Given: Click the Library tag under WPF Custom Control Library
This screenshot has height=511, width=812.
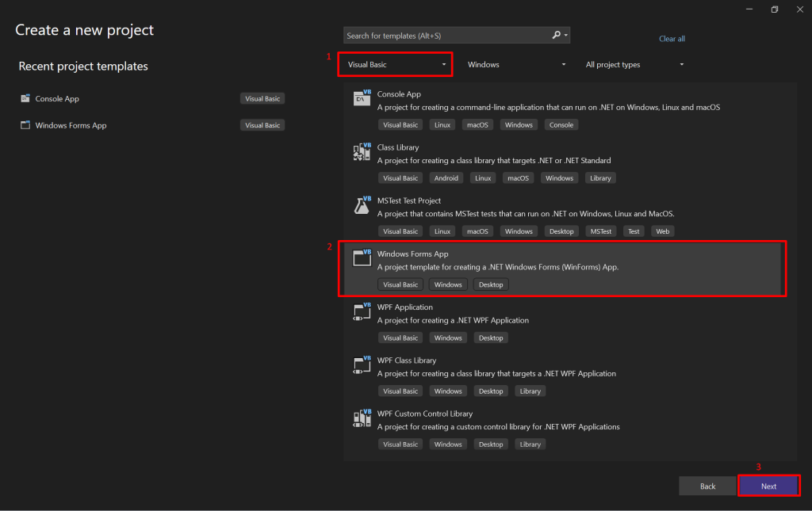Looking at the screenshot, I should [x=530, y=444].
